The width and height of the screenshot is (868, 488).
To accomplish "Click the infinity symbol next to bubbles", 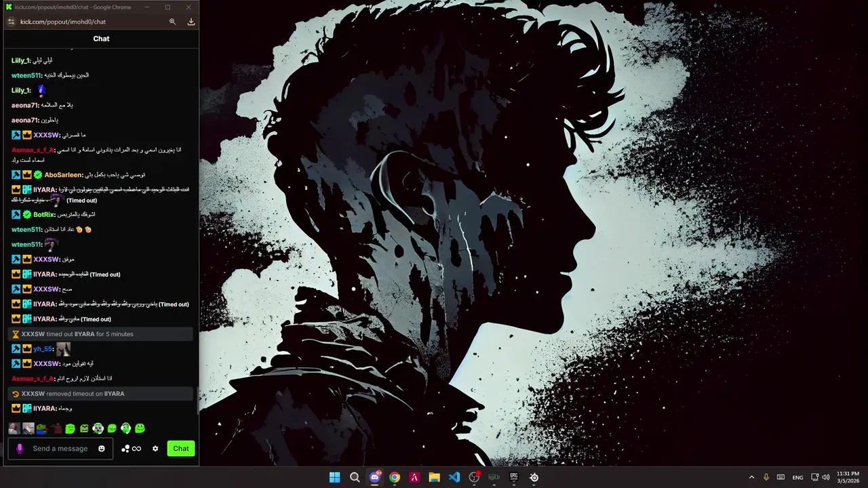I will click(136, 449).
